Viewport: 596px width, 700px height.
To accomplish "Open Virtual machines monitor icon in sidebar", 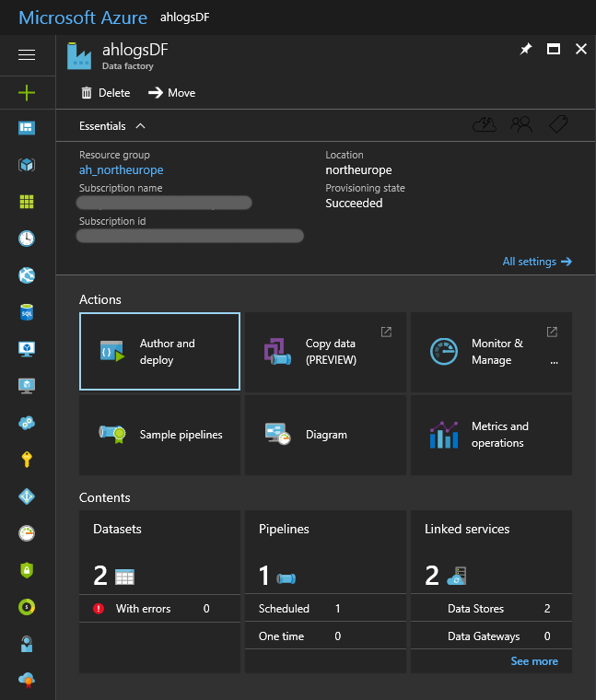I will coord(27,349).
